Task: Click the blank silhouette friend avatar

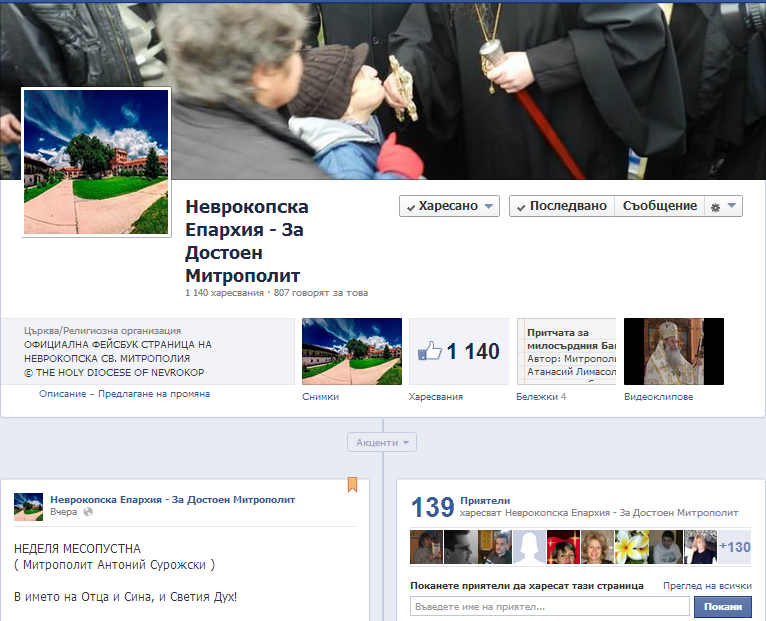Action: [529, 547]
